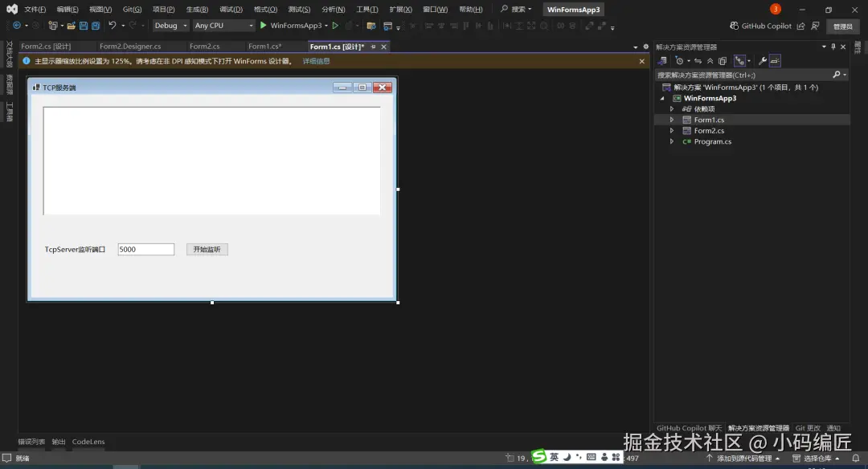
Task: Expand the Form1.cs tree node
Action: (672, 120)
